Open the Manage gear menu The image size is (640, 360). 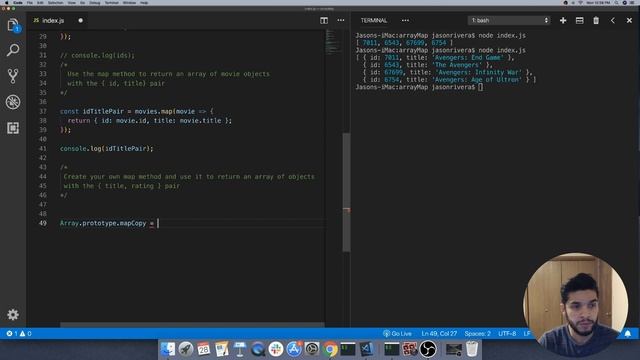coord(13,314)
